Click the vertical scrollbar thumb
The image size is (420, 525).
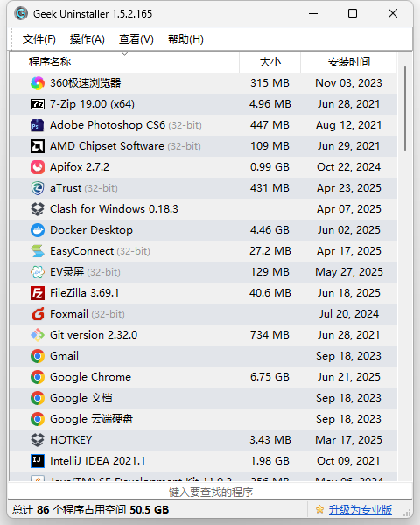click(x=405, y=108)
